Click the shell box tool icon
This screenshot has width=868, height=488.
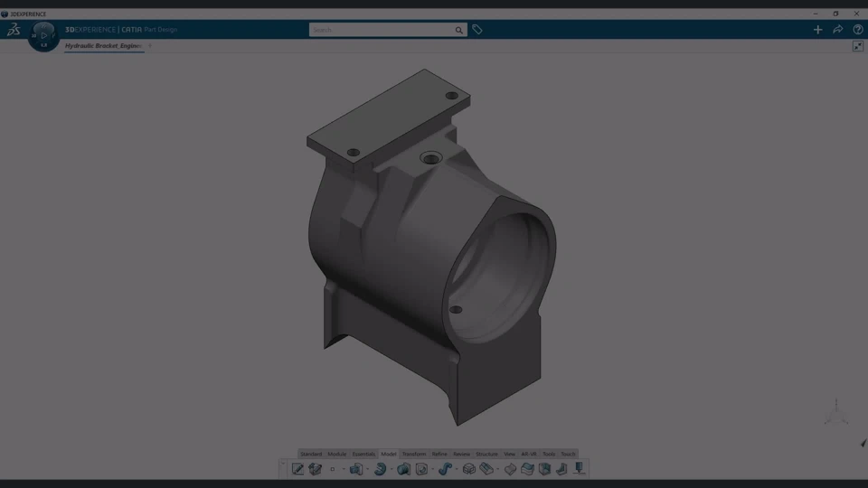(x=544, y=469)
